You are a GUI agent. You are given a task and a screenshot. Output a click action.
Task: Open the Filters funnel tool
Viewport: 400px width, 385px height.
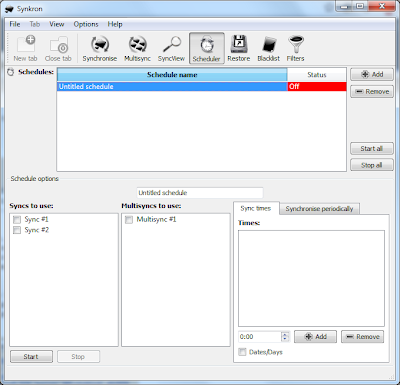click(295, 49)
